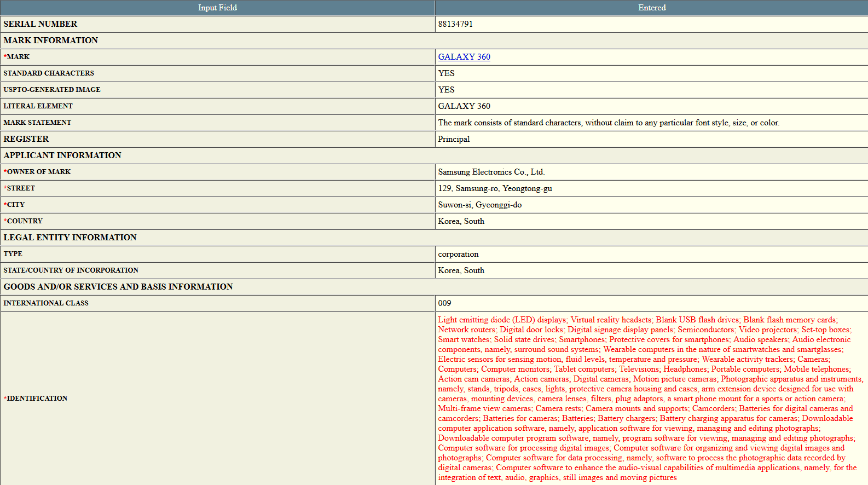Image resolution: width=868 pixels, height=485 pixels.
Task: Click the red goods identification text block
Action: [646, 399]
